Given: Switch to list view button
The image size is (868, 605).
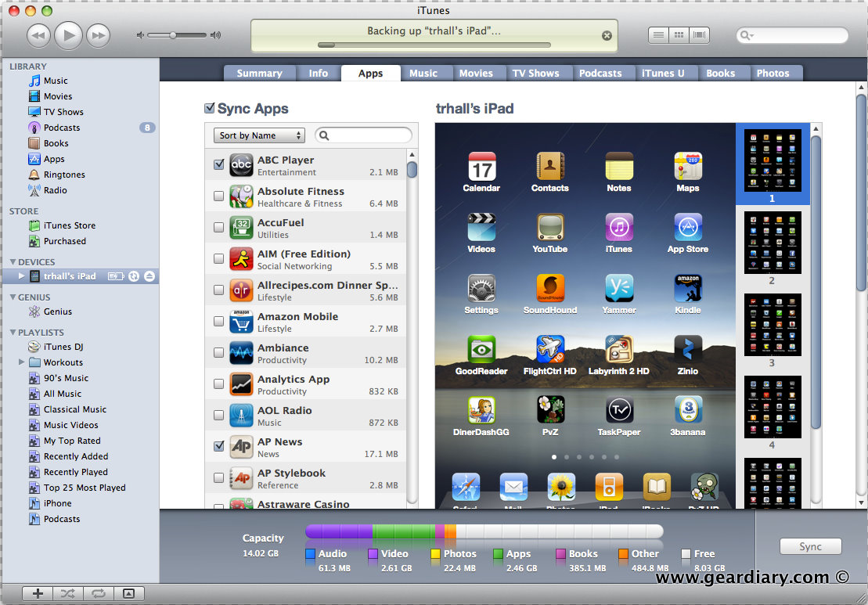Looking at the screenshot, I should pos(659,35).
